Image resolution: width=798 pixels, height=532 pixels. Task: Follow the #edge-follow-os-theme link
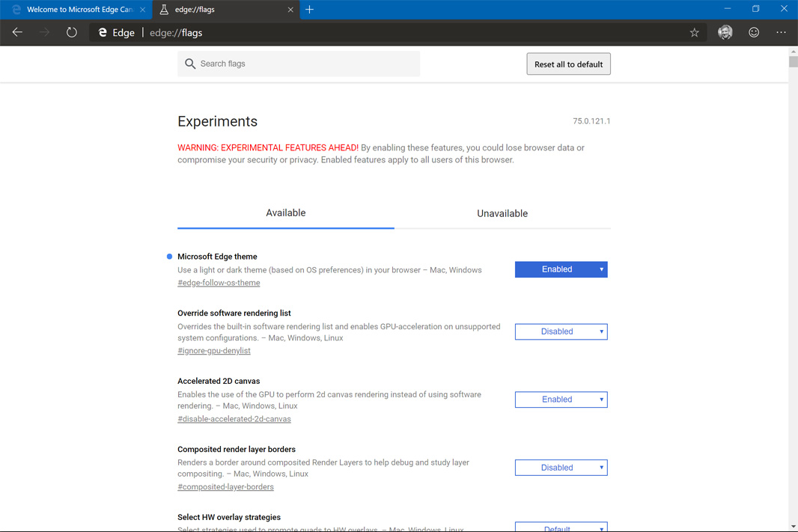[x=219, y=283]
